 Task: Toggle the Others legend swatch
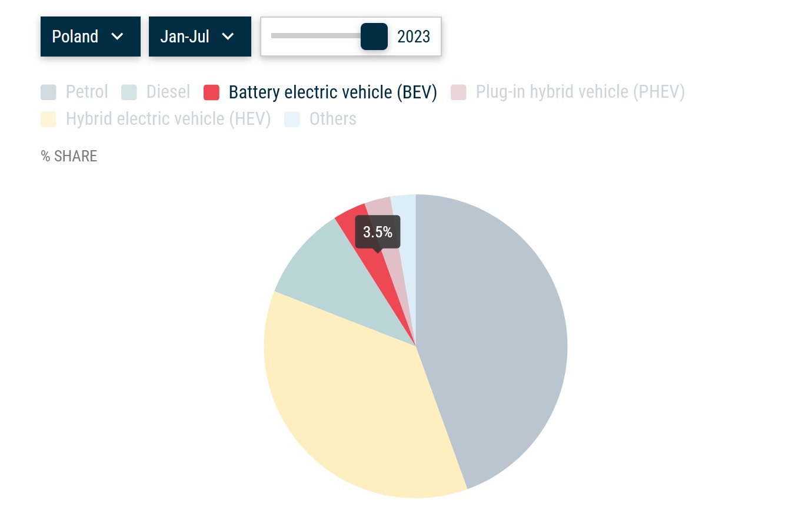pos(292,120)
